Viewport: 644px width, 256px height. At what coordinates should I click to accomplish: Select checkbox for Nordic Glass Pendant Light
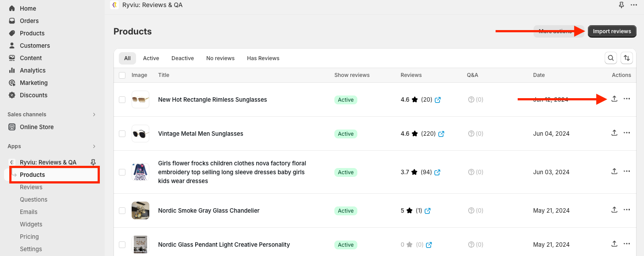point(122,245)
